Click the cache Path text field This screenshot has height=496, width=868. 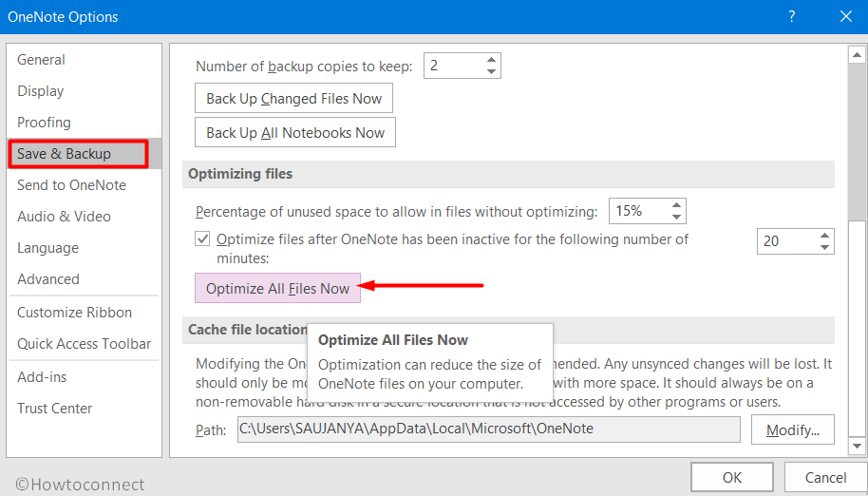pyautogui.click(x=489, y=429)
